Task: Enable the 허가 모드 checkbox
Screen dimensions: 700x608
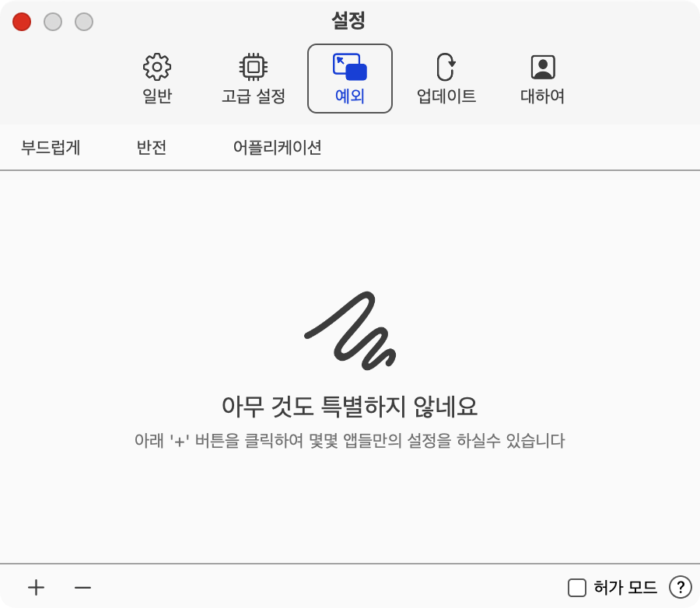Action: (x=577, y=588)
